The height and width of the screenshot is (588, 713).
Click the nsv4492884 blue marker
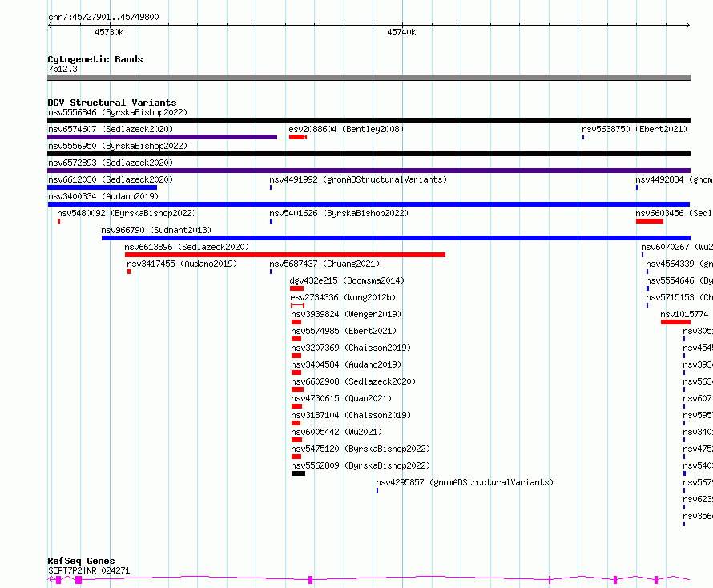click(637, 187)
